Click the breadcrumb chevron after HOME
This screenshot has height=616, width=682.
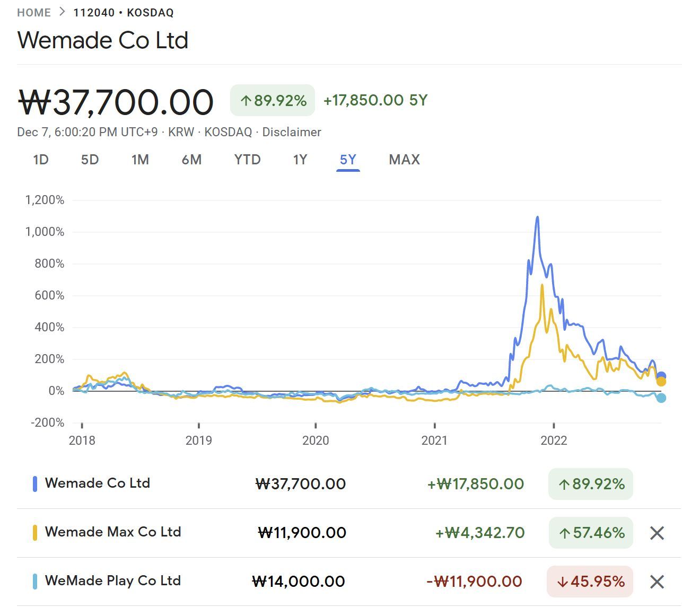coord(62,12)
